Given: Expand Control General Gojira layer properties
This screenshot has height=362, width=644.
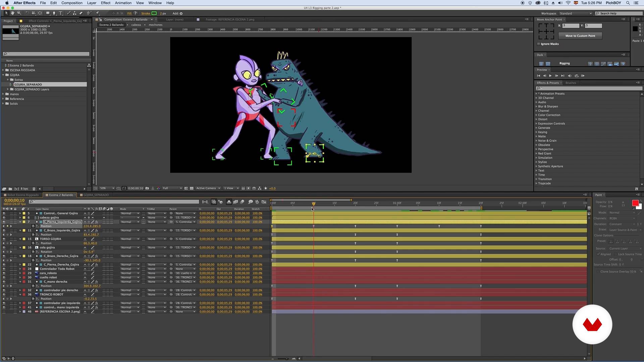Looking at the screenshot, I should (20, 213).
